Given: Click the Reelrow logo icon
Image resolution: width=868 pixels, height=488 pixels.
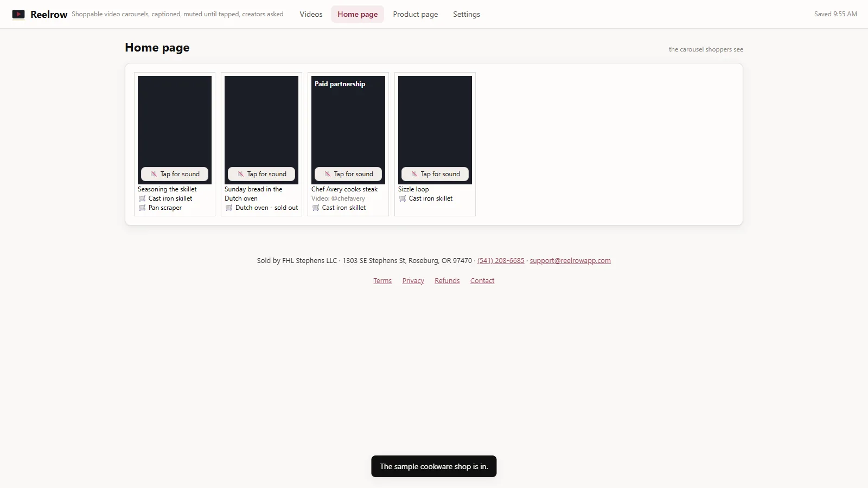Looking at the screenshot, I should pos(18,14).
